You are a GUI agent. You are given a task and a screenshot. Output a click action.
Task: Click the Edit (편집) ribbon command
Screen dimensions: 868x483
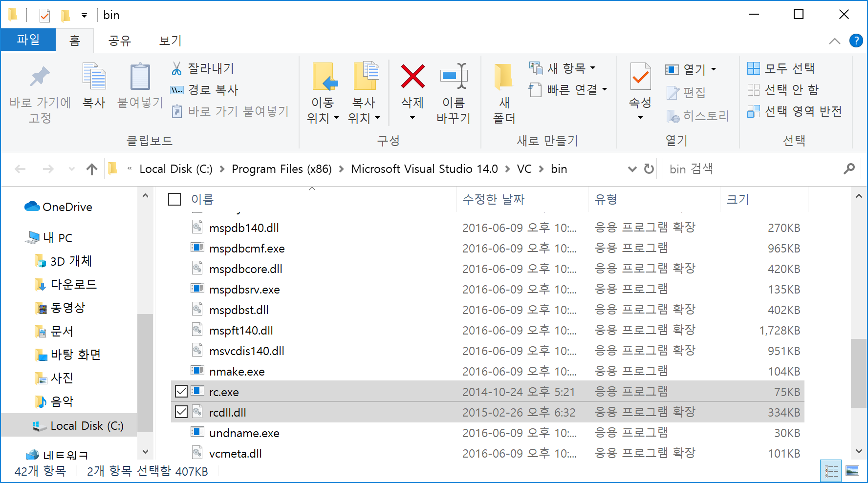(686, 92)
